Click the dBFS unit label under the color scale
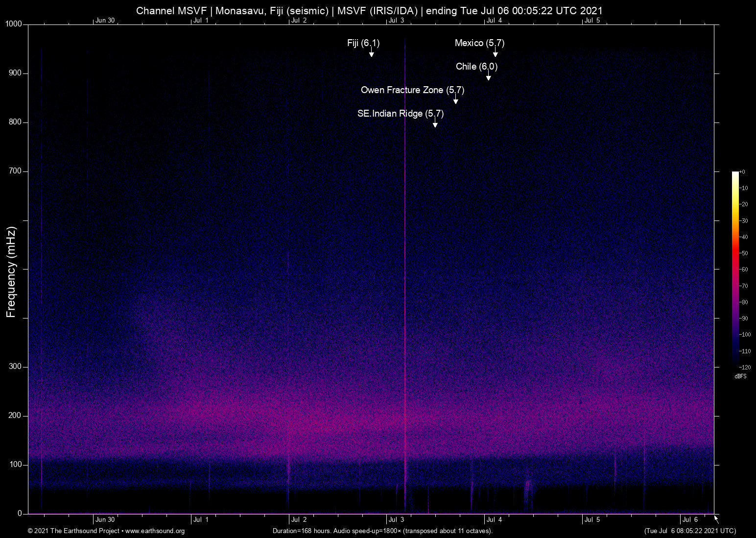Image resolution: width=756 pixels, height=538 pixels. click(740, 376)
